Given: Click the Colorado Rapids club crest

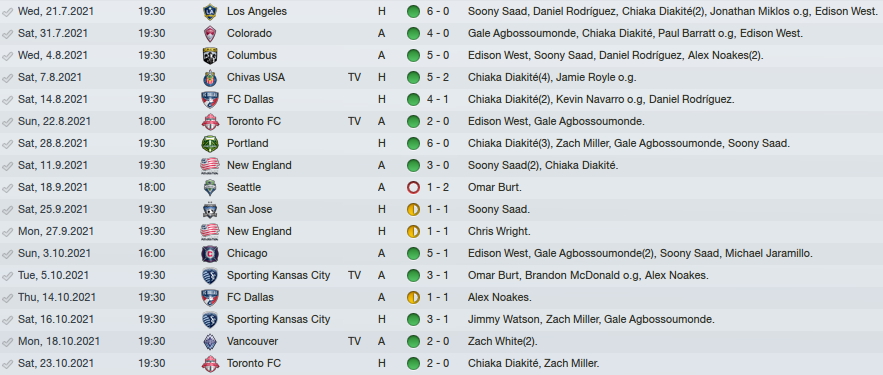Looking at the screenshot, I should point(210,33).
